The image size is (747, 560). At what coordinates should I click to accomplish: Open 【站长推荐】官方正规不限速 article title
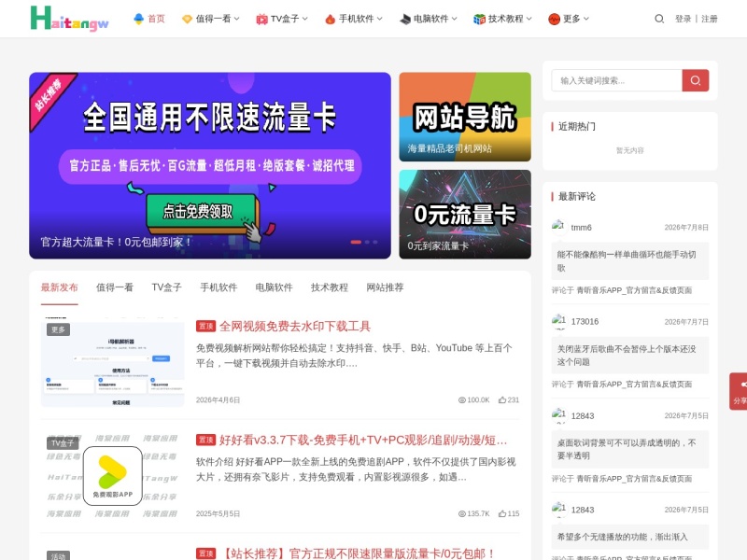[357, 553]
